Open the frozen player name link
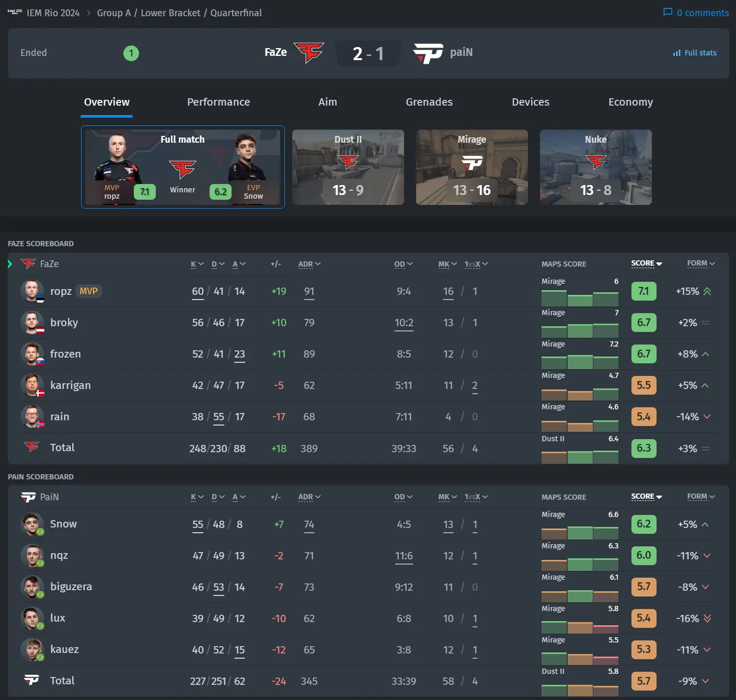 tap(65, 354)
